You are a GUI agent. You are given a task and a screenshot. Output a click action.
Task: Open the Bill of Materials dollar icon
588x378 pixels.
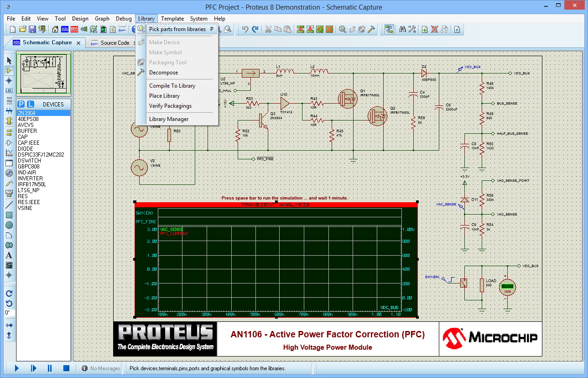pos(113,29)
